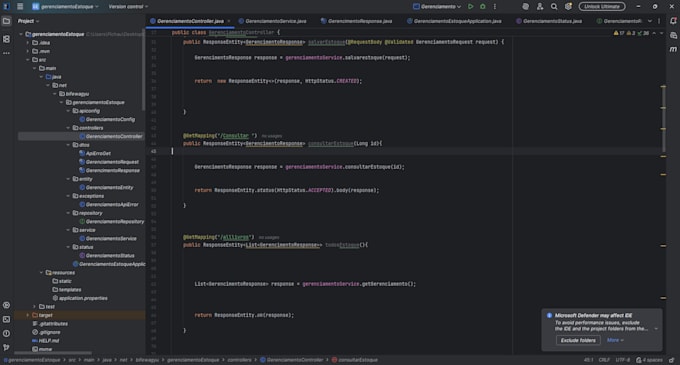
Task: Collapse the controllers package
Action: 69,128
